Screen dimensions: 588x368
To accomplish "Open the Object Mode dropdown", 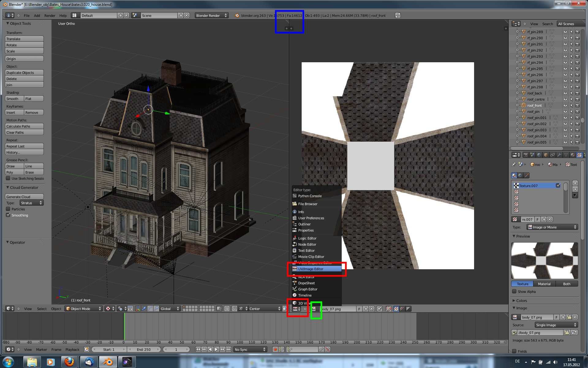I will click(x=83, y=309).
